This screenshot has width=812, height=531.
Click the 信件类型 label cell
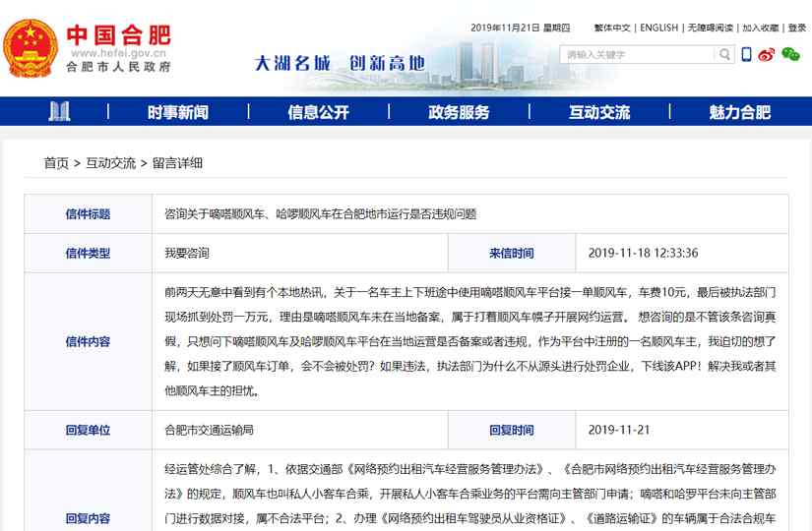click(88, 253)
